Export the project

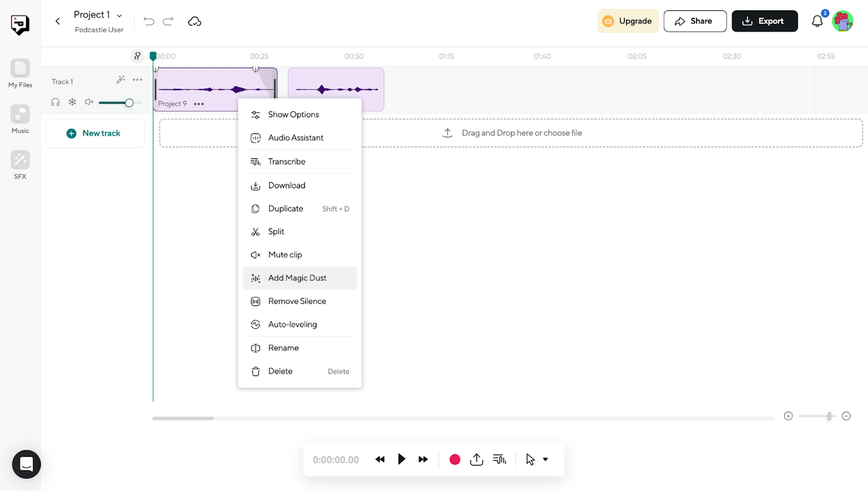pyautogui.click(x=764, y=21)
